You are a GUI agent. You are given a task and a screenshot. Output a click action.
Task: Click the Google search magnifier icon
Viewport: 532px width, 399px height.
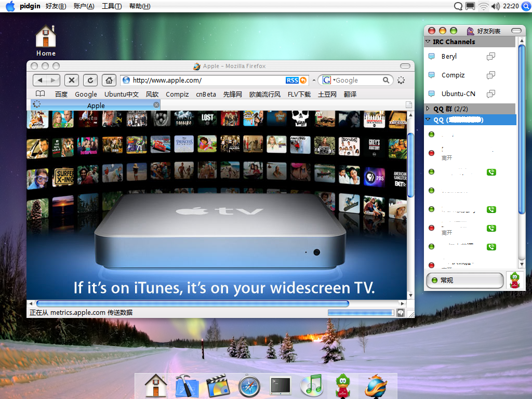pos(386,80)
